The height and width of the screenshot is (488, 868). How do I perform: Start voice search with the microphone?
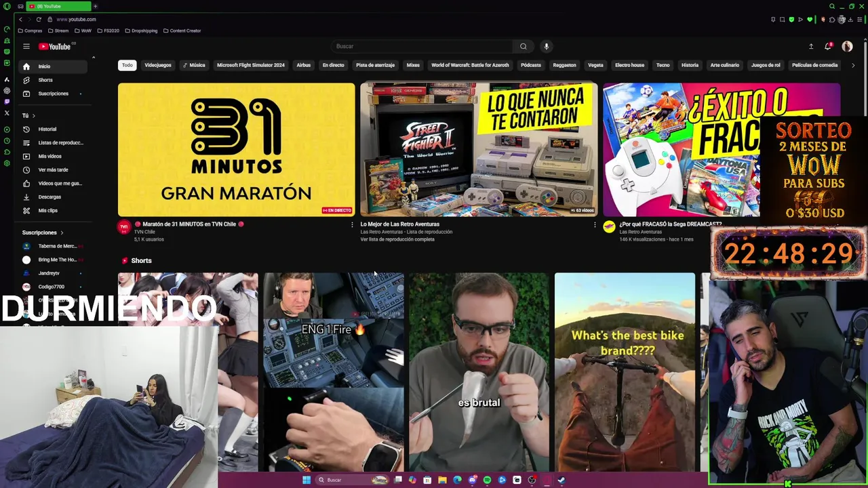pos(546,46)
